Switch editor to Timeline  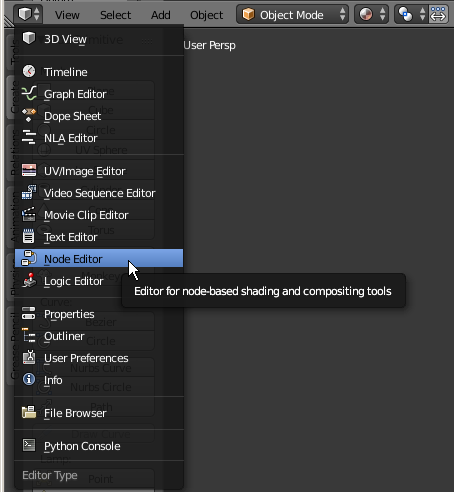99,72
